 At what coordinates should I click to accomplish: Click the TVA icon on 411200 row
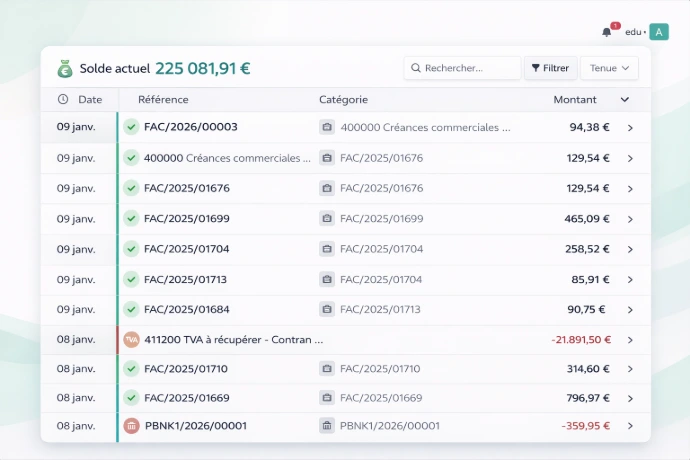(x=131, y=340)
